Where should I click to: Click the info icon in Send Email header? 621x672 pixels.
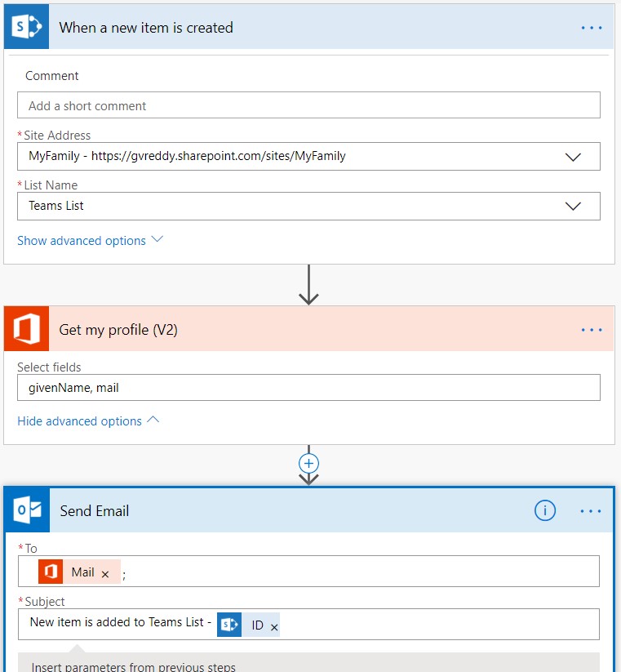point(545,510)
